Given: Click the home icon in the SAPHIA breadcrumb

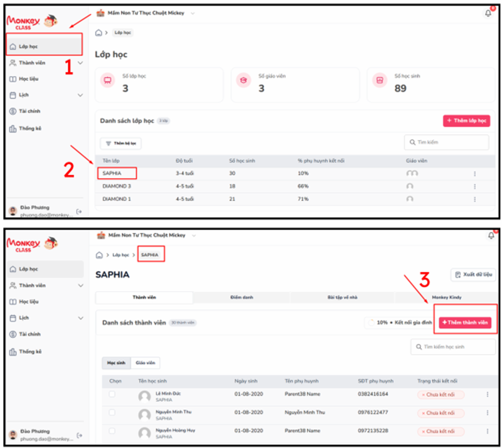Looking at the screenshot, I should 99,255.
